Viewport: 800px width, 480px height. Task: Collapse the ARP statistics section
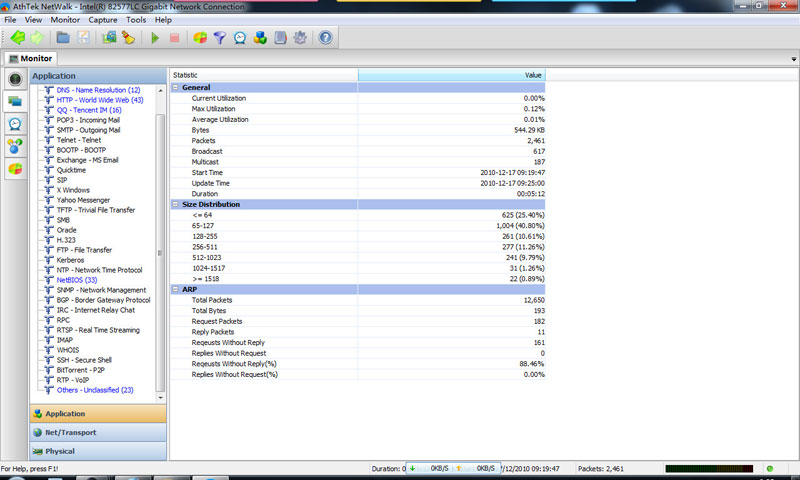pyautogui.click(x=176, y=289)
